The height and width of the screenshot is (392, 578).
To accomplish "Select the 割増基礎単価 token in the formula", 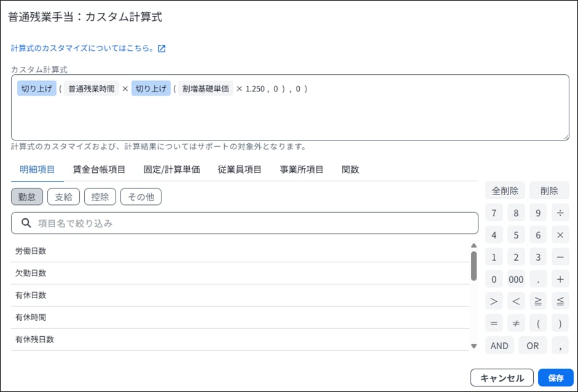I will coord(205,89).
